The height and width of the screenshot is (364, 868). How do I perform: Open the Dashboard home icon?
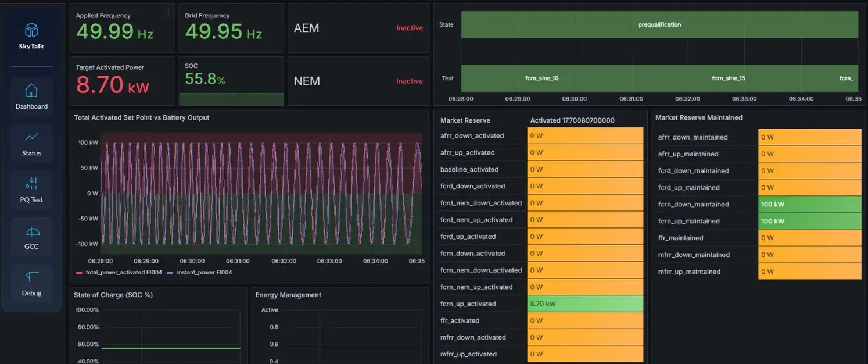click(x=31, y=91)
